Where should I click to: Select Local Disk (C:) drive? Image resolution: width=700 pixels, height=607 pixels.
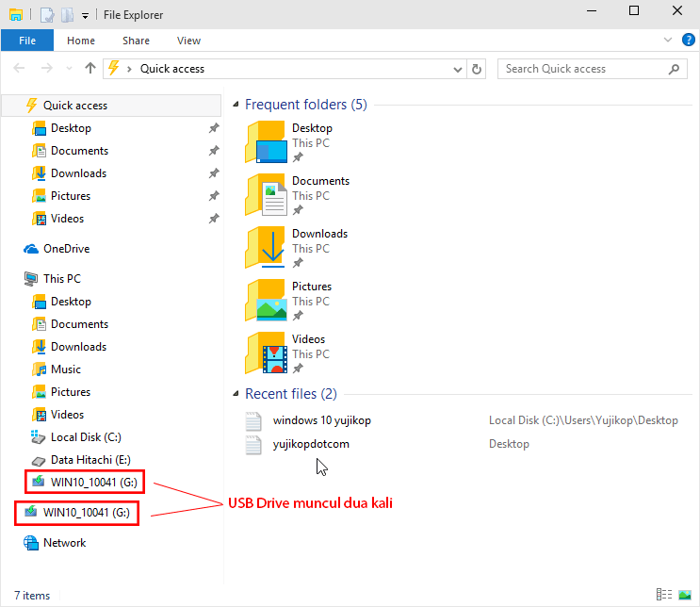pos(86,437)
